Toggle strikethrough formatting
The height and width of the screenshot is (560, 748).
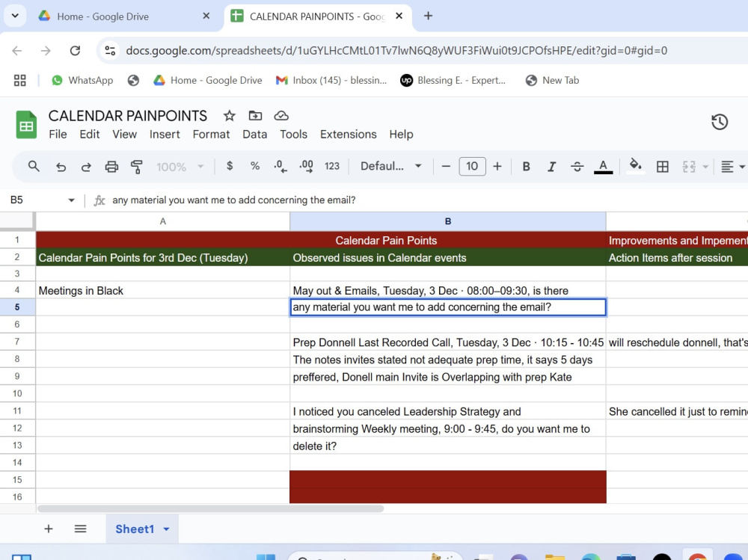tap(577, 167)
